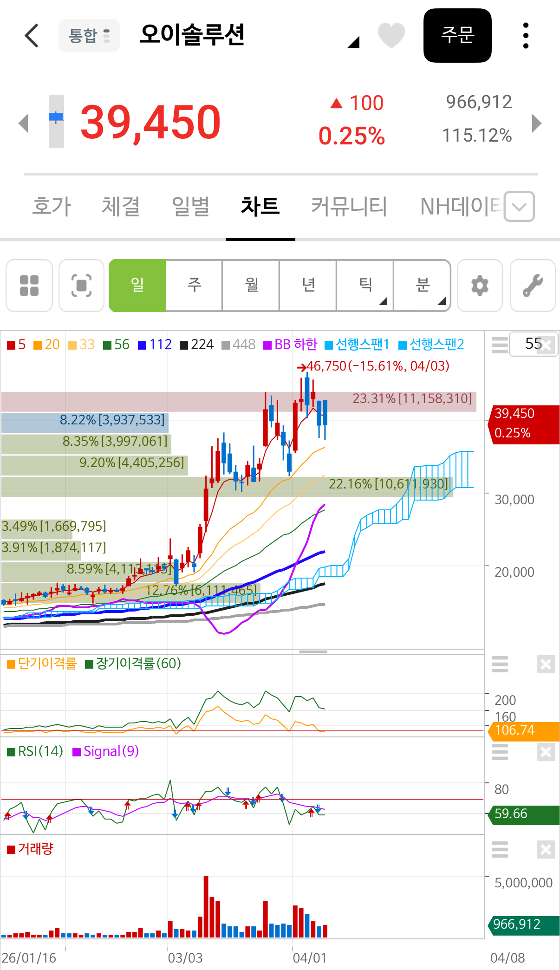
Task: Tap the orange 20-day MA legend swatch
Action: tap(38, 345)
